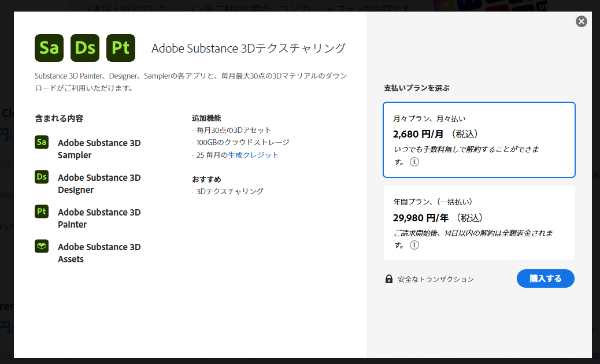The width and height of the screenshot is (600, 364).
Task: Click the 2,680 円/月 price text
Action: [x=418, y=134]
